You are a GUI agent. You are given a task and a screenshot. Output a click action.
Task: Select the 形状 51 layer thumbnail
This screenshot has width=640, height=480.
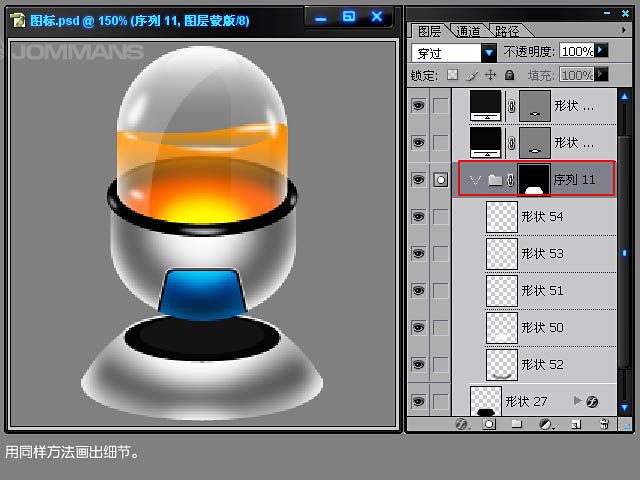point(502,291)
